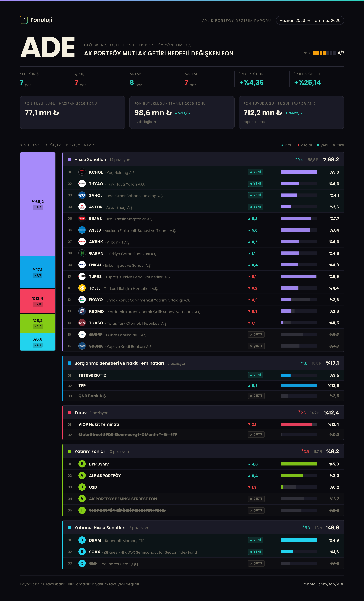364x601 pixels.
Task: Click the purple %68,2 segment of the stacked bar
Action: pyautogui.click(x=38, y=204)
